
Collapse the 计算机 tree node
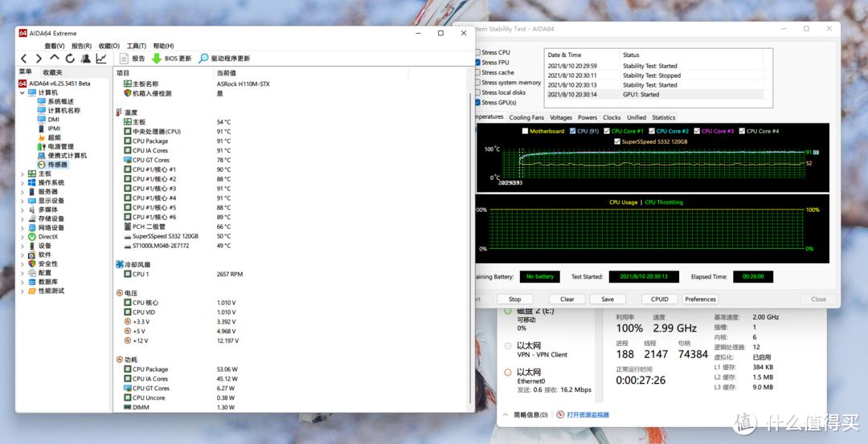tap(23, 92)
